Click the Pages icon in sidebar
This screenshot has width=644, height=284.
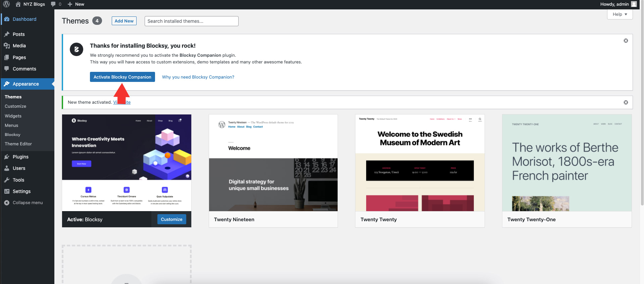[7, 57]
